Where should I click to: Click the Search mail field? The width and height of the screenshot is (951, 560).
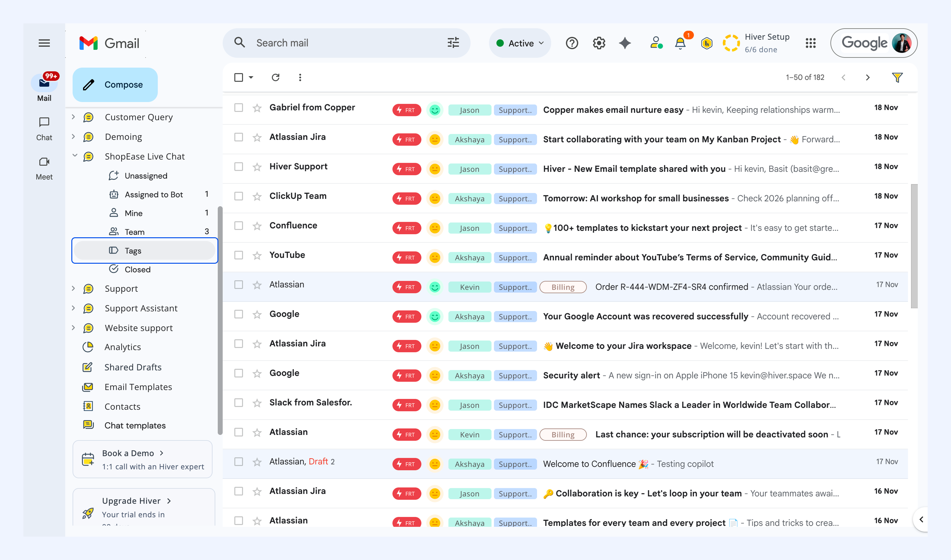tap(346, 43)
